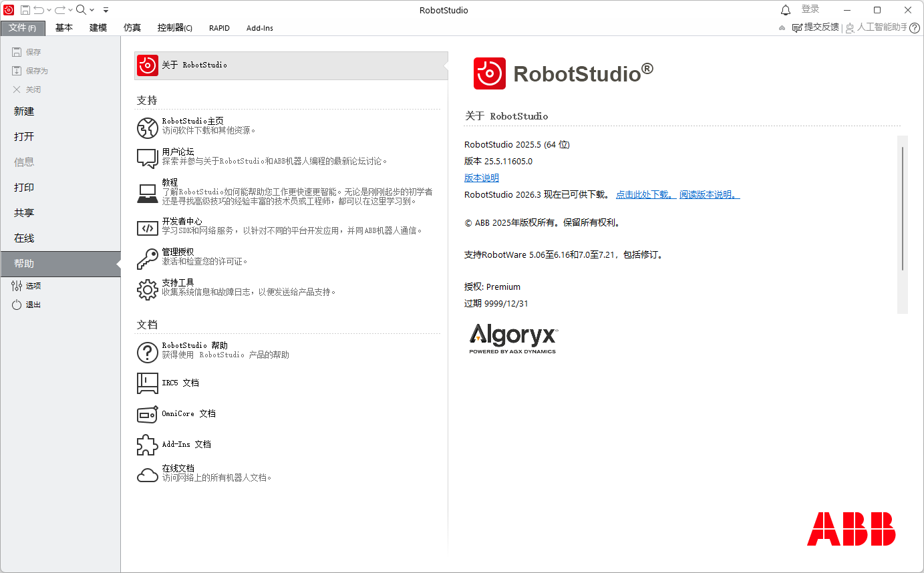This screenshot has width=924, height=573.
Task: Click the 管理授权 title text
Action: 178,252
